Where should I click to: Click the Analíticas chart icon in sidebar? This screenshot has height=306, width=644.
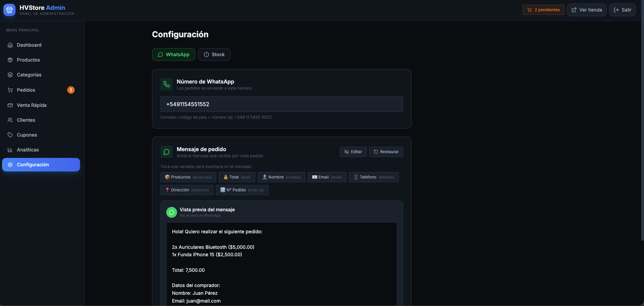(10, 150)
